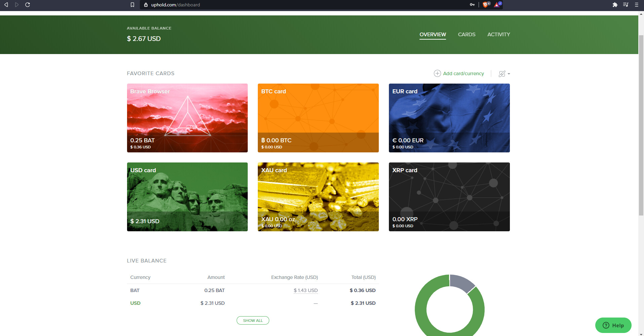Click the green USD donut chart segment

pos(421,309)
